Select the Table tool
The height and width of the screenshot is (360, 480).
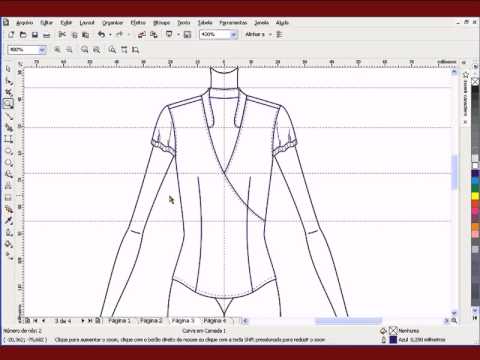tap(8, 197)
